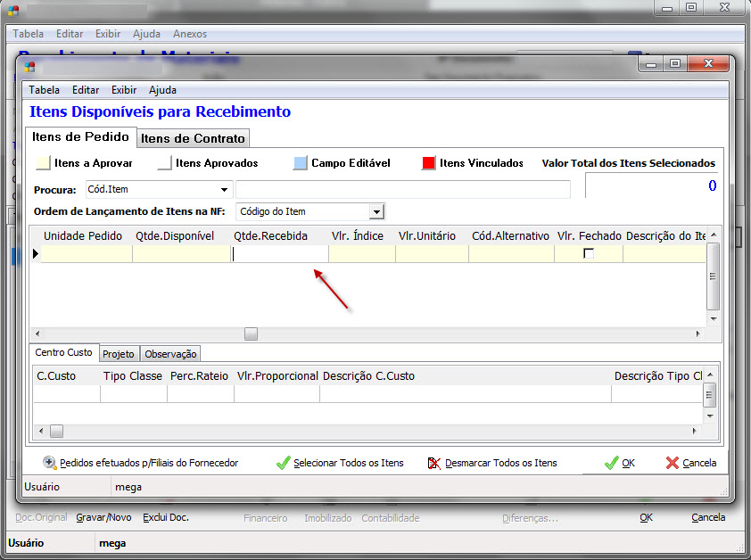The height and width of the screenshot is (560, 751).
Task: Click the Gravar/Novo button at bottom
Action: [x=103, y=518]
